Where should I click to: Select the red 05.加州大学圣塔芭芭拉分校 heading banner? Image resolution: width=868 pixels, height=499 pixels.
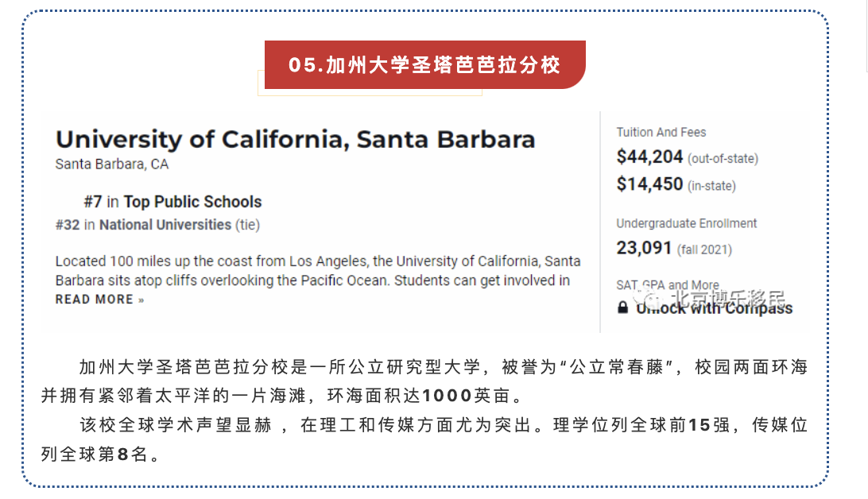pyautogui.click(x=424, y=65)
